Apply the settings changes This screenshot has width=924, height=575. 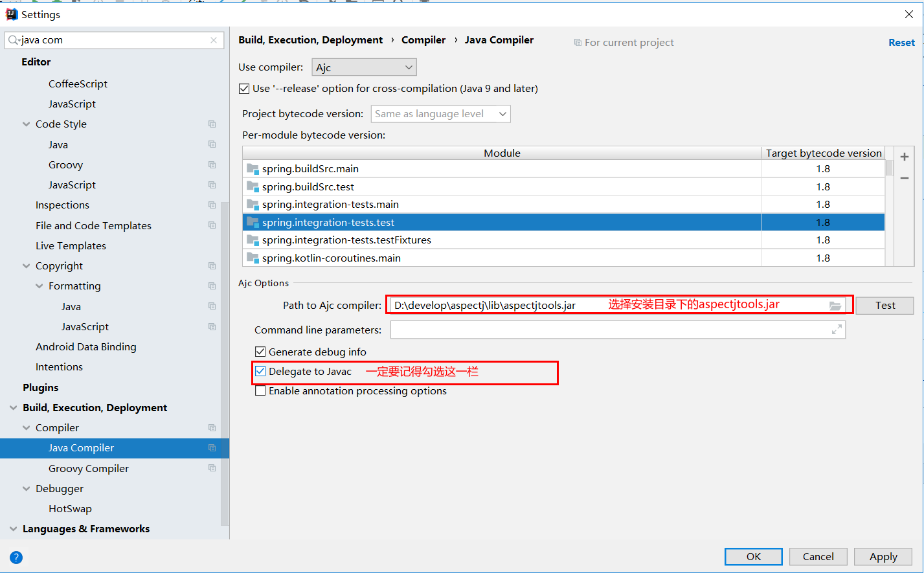883,556
